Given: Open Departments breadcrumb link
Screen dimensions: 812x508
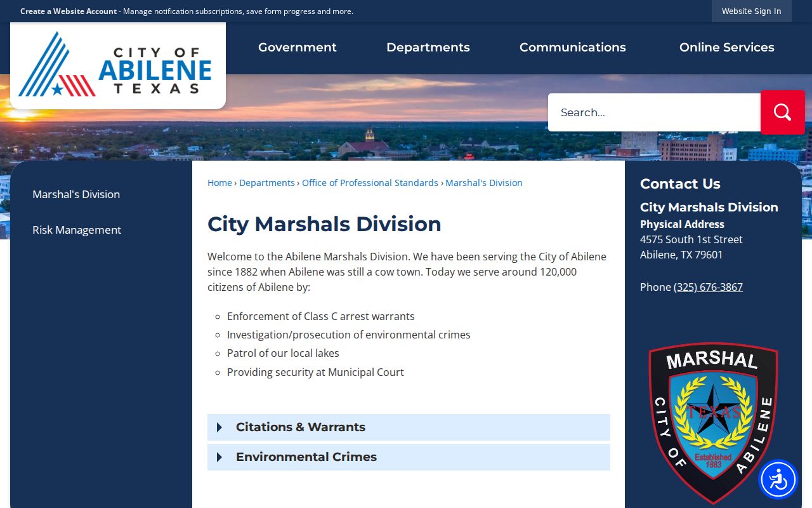Looking at the screenshot, I should (x=267, y=183).
